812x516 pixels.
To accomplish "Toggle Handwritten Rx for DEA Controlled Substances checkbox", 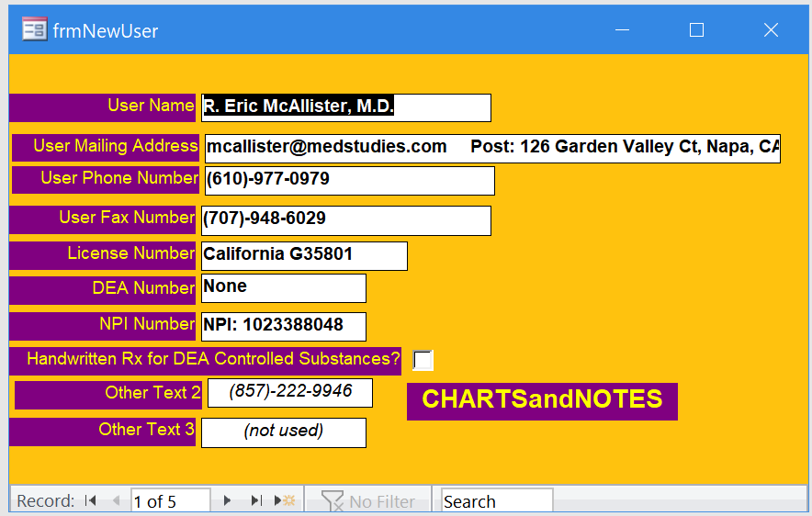I will click(423, 361).
